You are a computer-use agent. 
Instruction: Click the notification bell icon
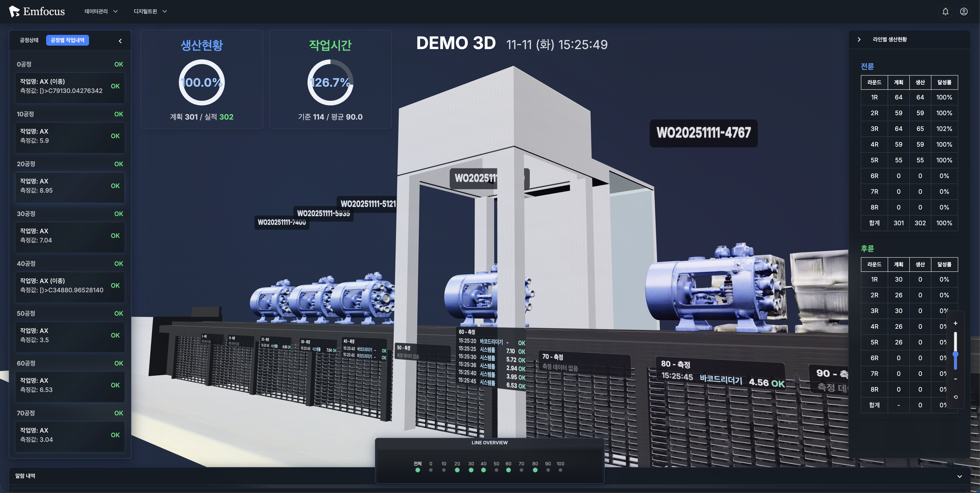click(x=945, y=12)
